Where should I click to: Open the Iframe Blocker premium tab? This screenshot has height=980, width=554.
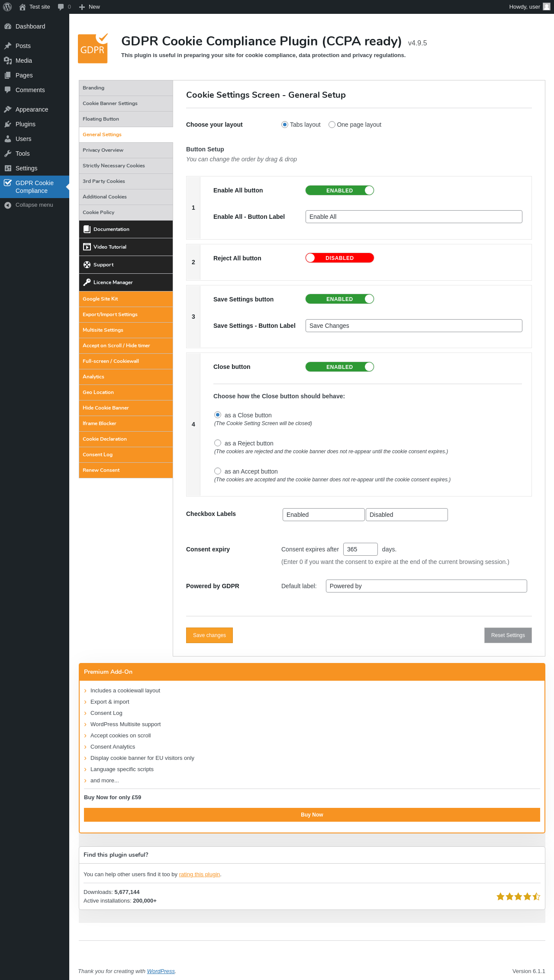coord(126,423)
